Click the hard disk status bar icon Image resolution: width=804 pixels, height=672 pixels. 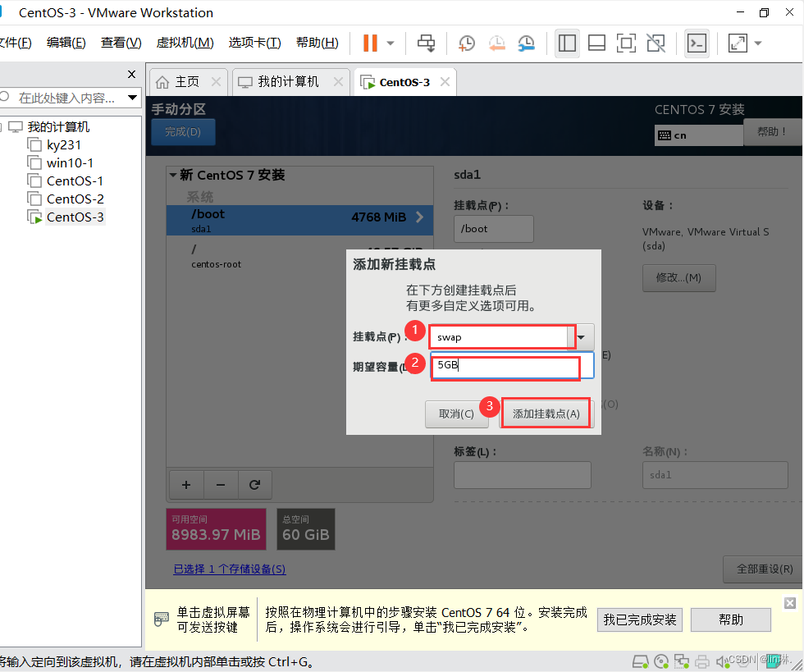tap(641, 661)
